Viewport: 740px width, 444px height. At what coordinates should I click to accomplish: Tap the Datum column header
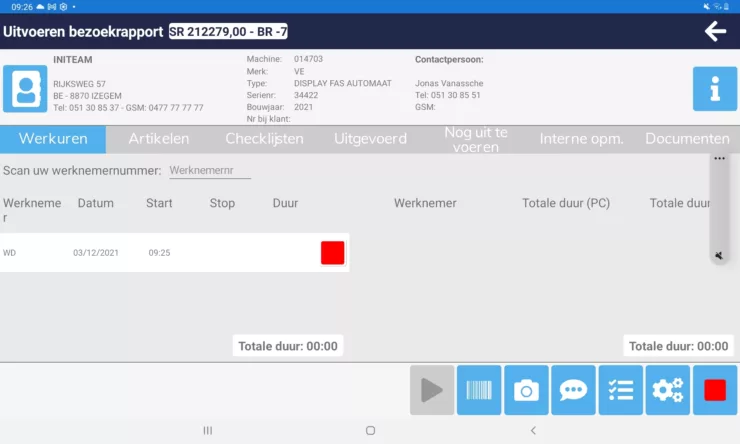[x=96, y=203]
